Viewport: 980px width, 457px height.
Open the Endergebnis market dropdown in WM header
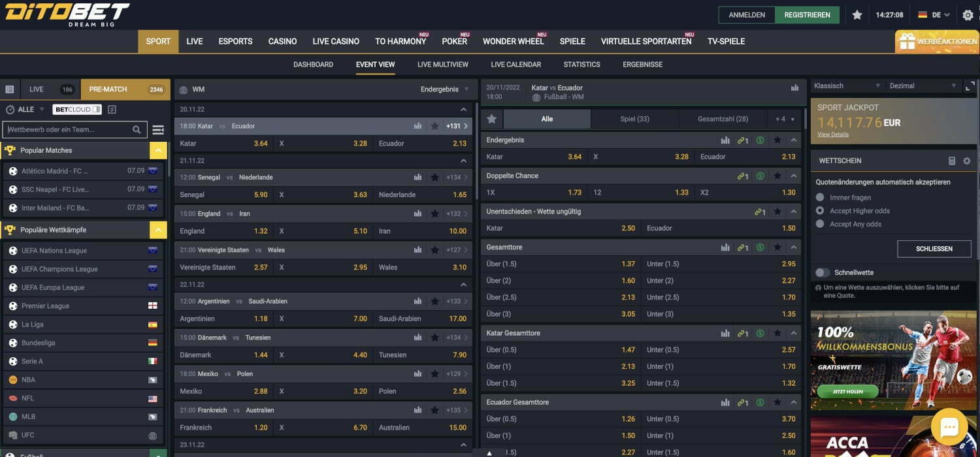[x=444, y=89]
